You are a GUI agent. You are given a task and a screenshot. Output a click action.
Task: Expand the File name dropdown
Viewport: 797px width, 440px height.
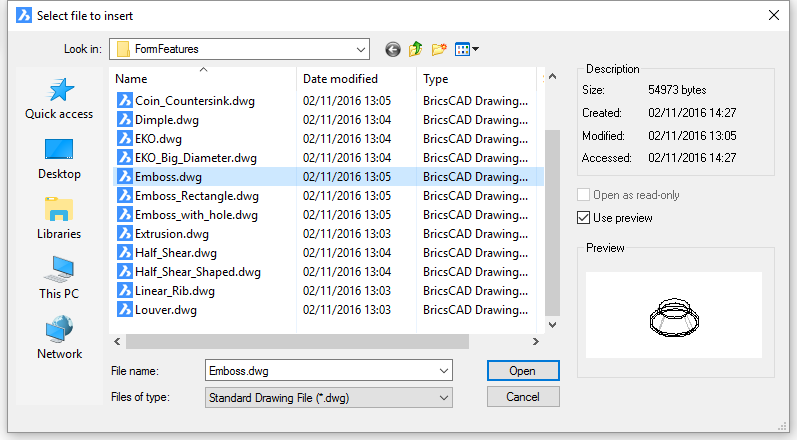pos(444,371)
